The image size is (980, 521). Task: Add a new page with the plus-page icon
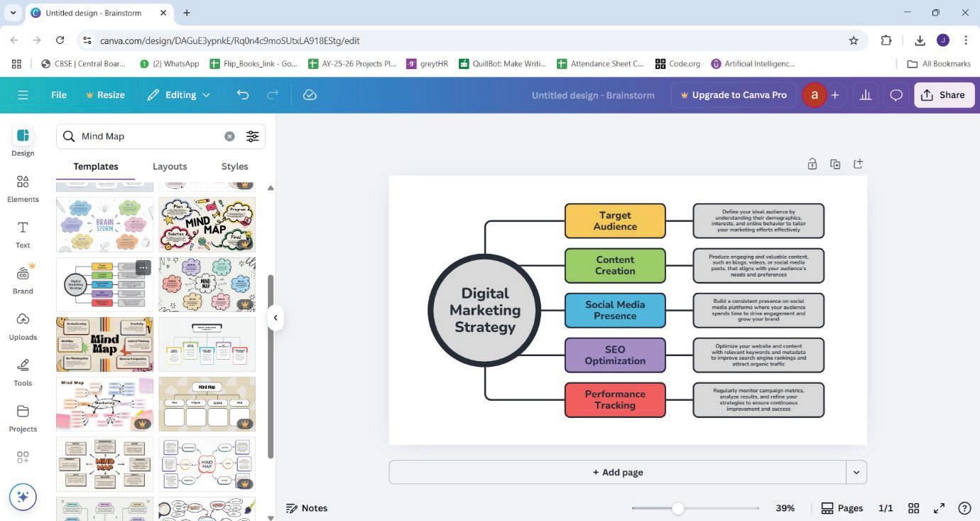coord(858,164)
